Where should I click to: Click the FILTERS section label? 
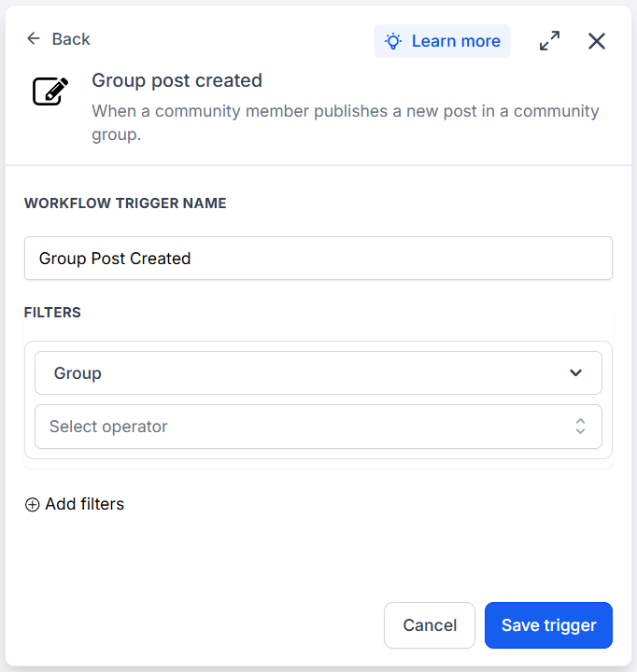click(52, 313)
